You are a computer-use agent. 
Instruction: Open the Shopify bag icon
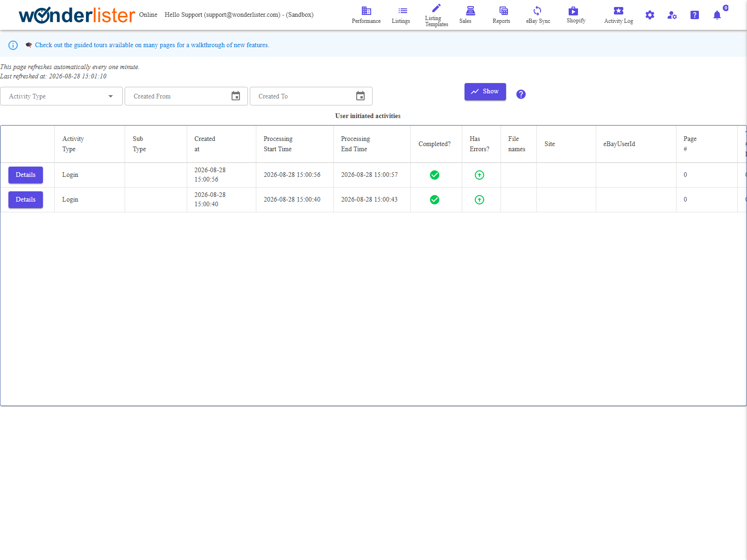tap(573, 10)
